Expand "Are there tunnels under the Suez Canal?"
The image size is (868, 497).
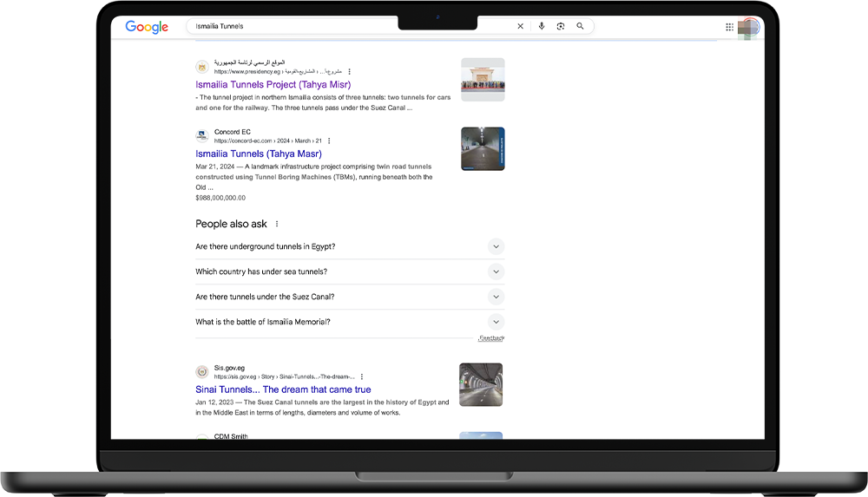(496, 297)
